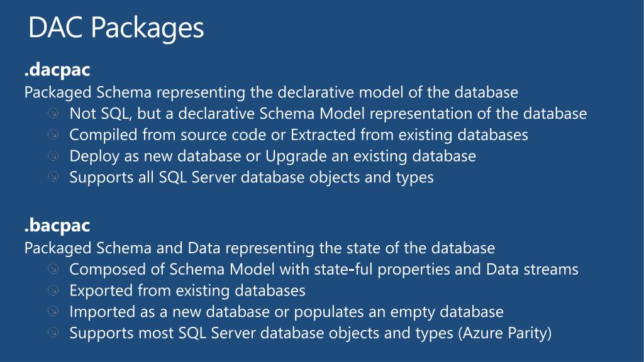Click the text "populates an empty database"
The image size is (644, 362).
tap(398, 312)
